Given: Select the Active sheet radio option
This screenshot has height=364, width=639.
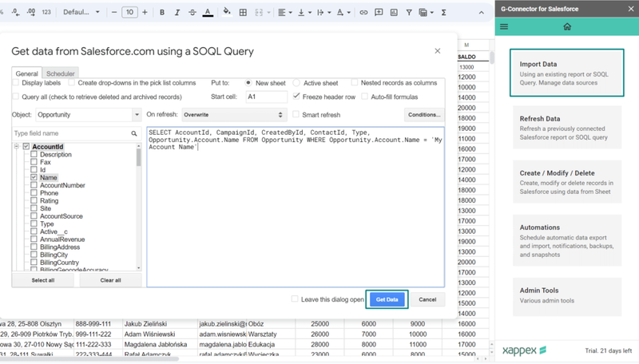Looking at the screenshot, I should pyautogui.click(x=296, y=83).
